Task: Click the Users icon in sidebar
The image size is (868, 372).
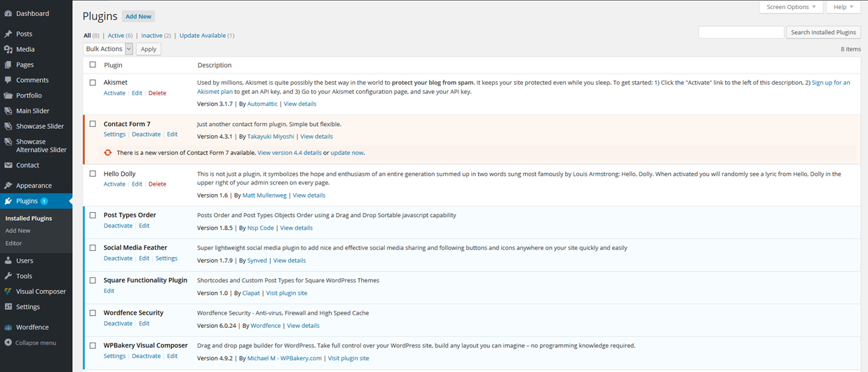Action: tap(8, 261)
